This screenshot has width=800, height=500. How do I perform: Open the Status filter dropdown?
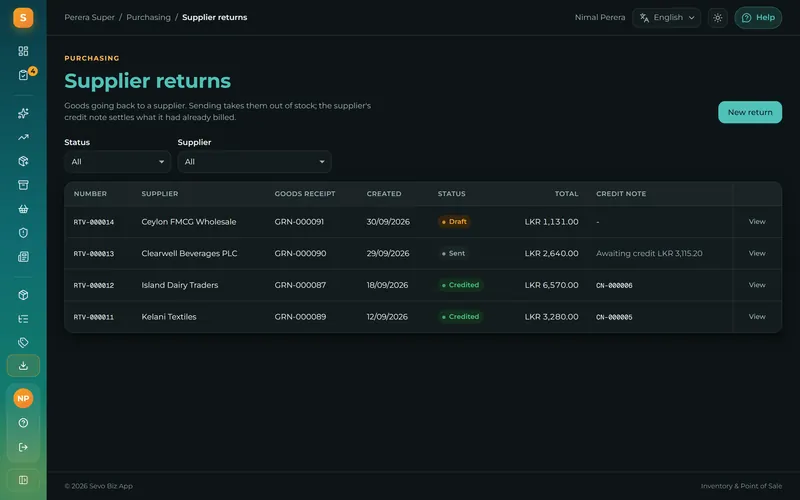(117, 162)
